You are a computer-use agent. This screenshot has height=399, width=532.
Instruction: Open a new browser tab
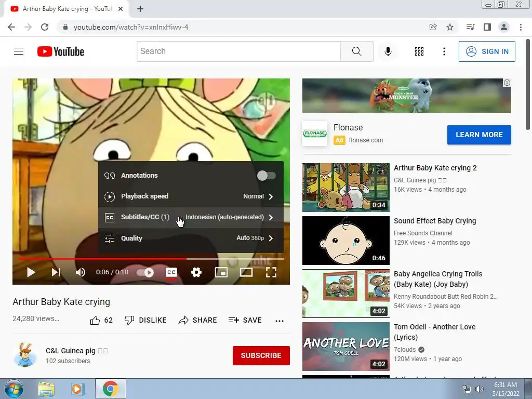point(140,9)
